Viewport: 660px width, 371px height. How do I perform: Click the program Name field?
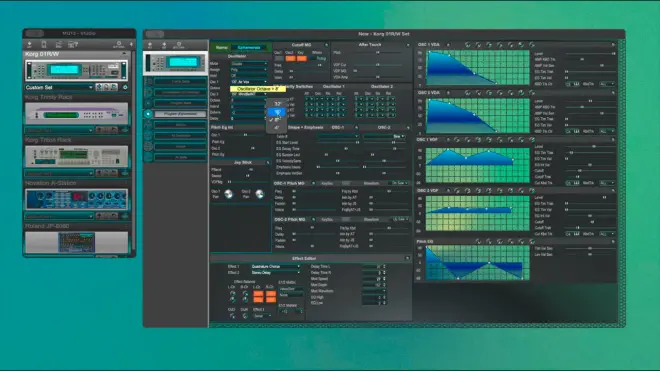point(249,48)
